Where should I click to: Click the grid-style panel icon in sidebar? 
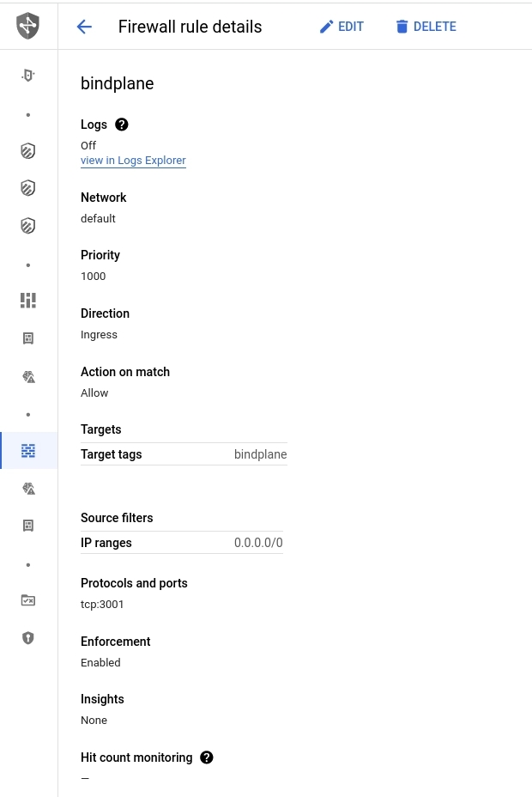(27, 300)
